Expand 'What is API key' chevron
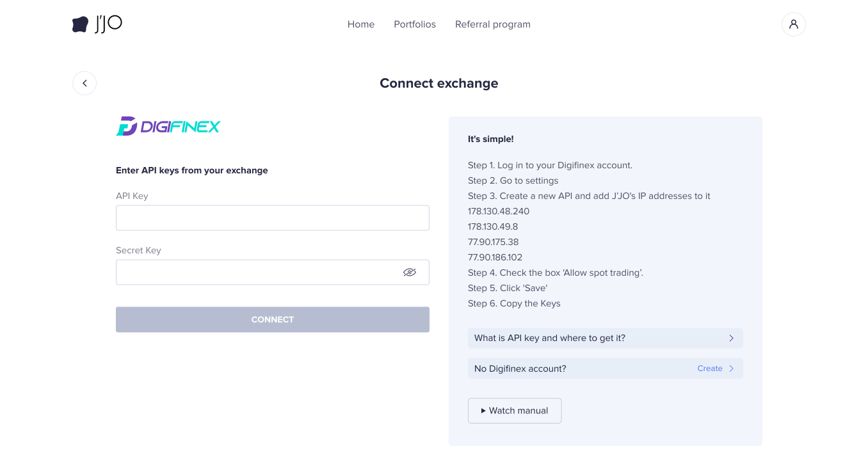Viewport: 868px width, 476px height. 731,338
